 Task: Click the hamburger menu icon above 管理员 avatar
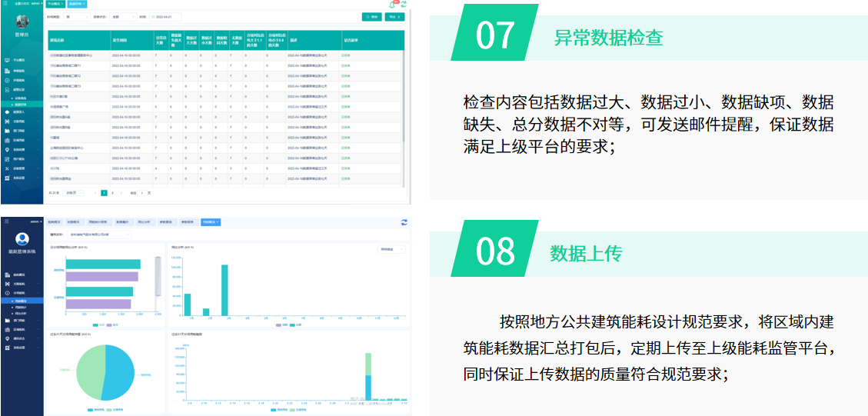[5, 3]
